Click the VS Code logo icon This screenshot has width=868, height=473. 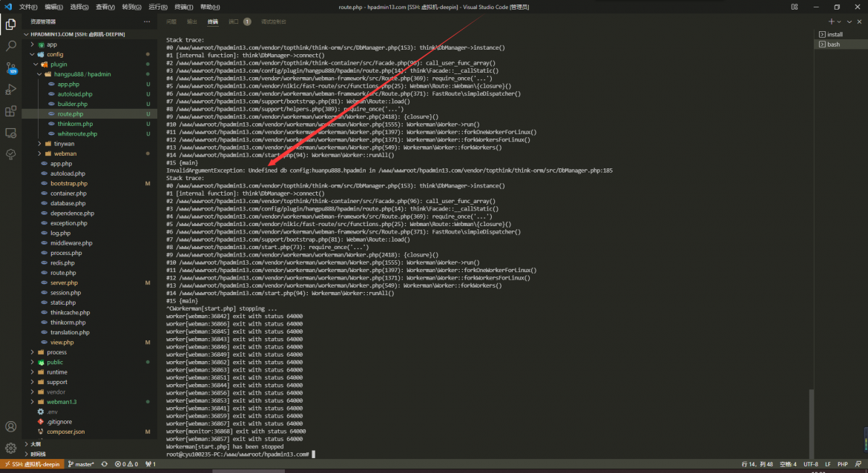7,7
